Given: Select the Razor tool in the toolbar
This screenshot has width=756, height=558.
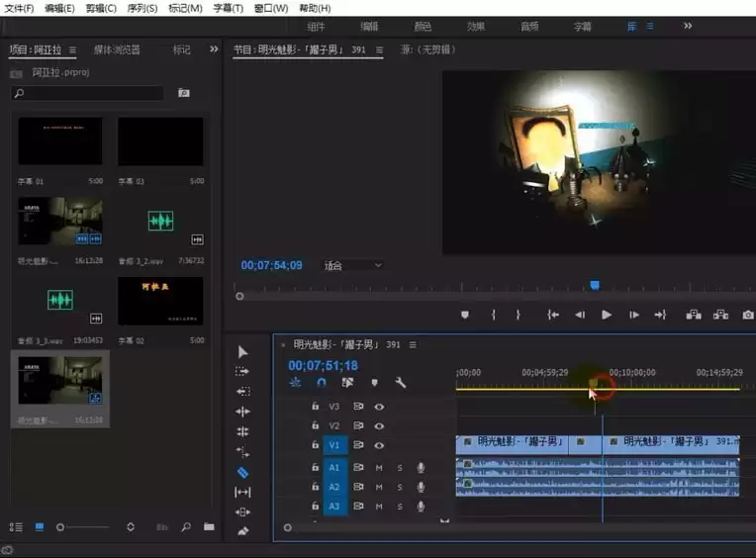Looking at the screenshot, I should tap(243, 472).
